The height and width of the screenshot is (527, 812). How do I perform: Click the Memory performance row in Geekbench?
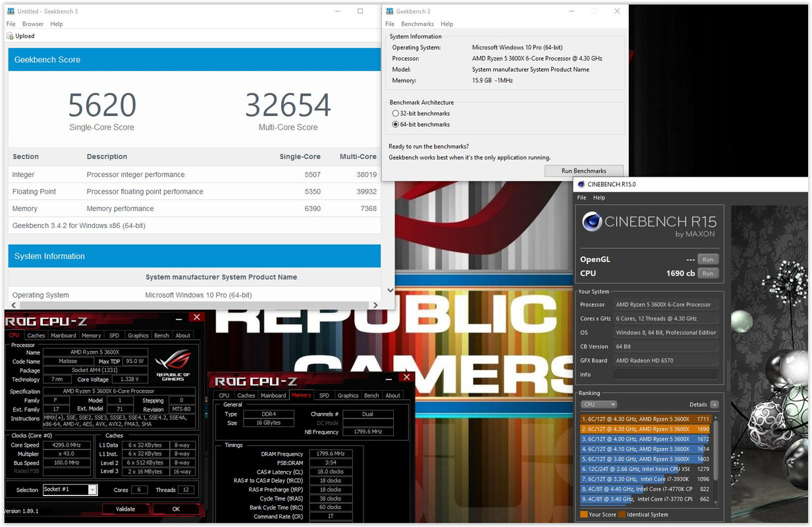[x=194, y=209]
